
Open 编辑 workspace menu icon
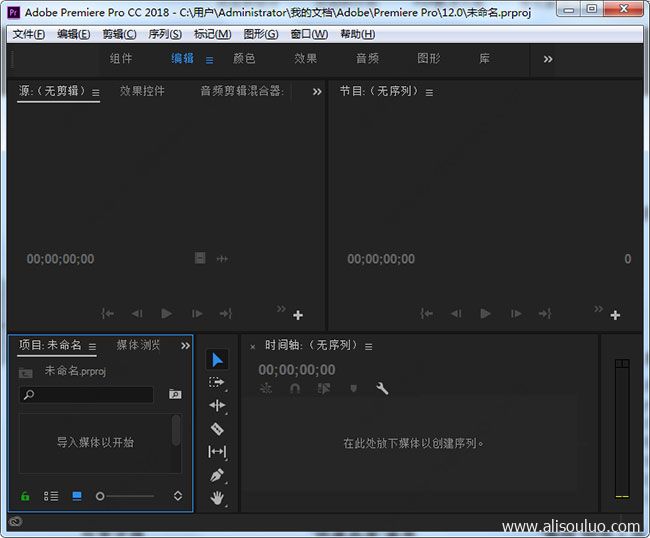(x=210, y=61)
